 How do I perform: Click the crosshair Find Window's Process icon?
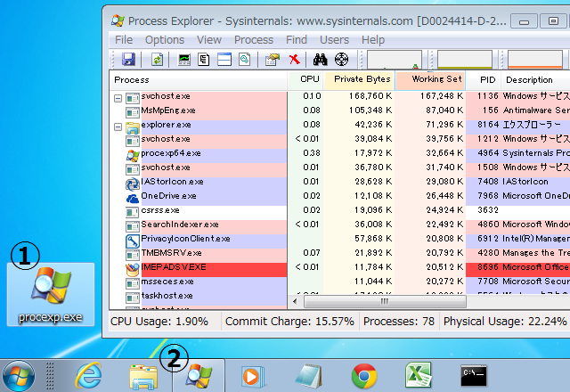[x=341, y=60]
